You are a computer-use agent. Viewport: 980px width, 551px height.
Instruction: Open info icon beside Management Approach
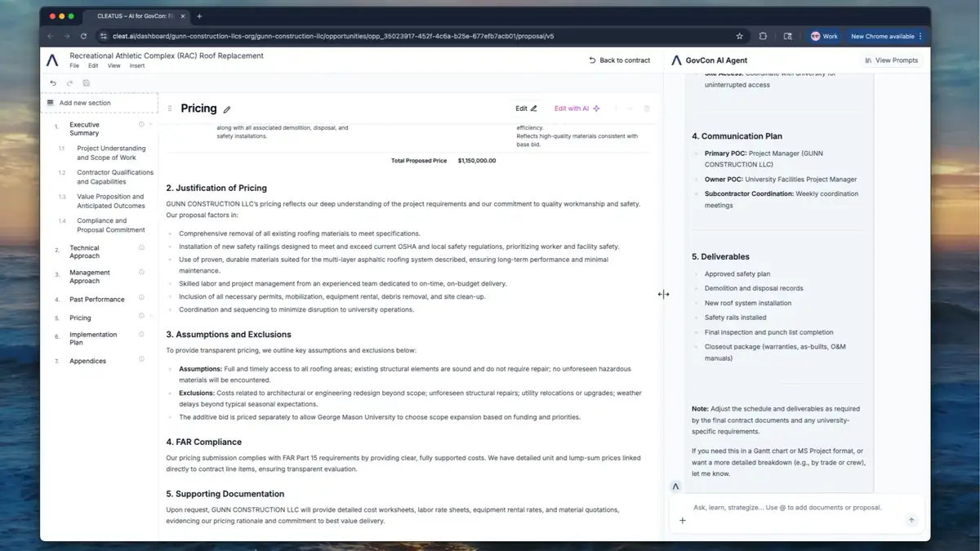(x=141, y=272)
